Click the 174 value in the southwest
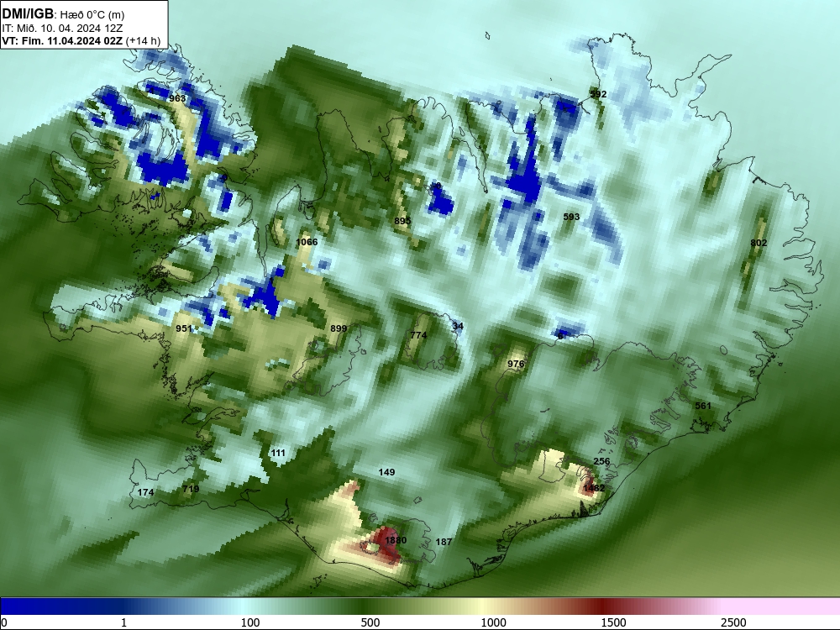The width and height of the screenshot is (840, 630). click(145, 492)
